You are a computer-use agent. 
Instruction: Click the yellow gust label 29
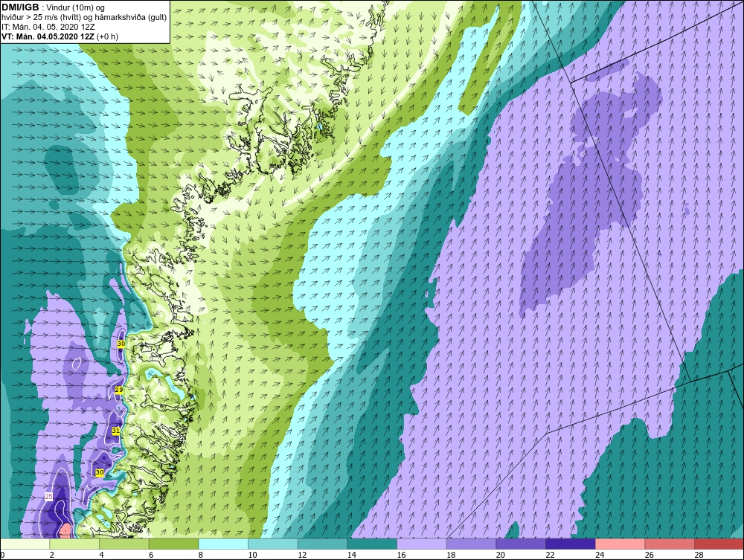point(119,390)
